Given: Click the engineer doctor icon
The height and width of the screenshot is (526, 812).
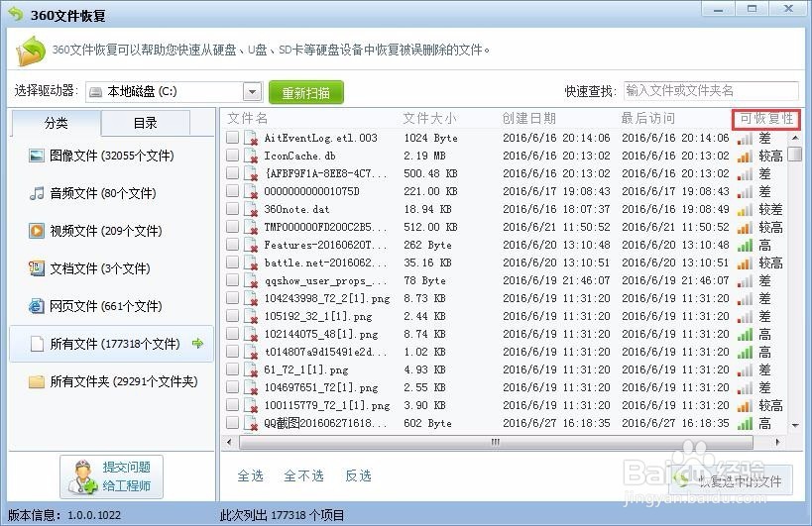Looking at the screenshot, I should tap(82, 476).
